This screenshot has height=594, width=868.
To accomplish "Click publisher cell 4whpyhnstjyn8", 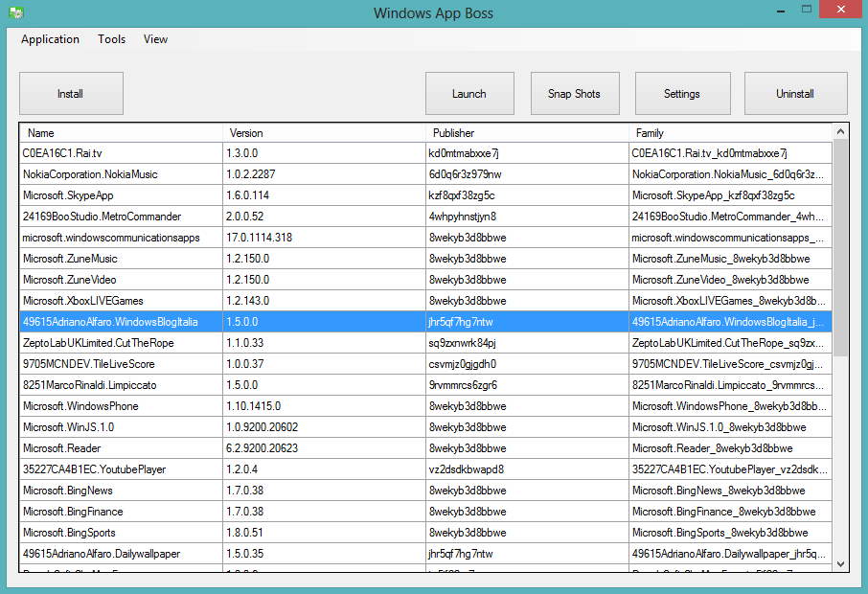I will point(527,217).
